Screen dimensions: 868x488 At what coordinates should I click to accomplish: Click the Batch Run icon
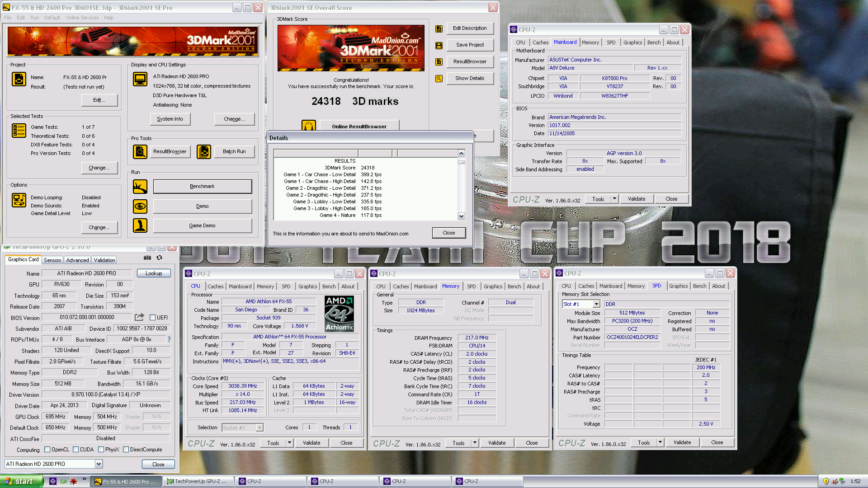pyautogui.click(x=204, y=152)
